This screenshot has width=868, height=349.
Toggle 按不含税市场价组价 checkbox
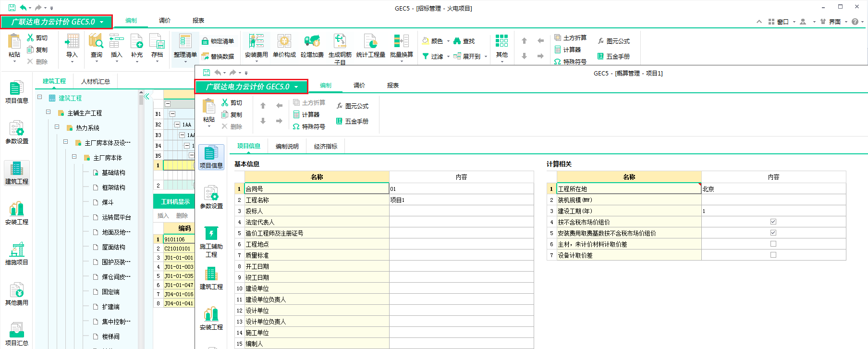tap(773, 222)
